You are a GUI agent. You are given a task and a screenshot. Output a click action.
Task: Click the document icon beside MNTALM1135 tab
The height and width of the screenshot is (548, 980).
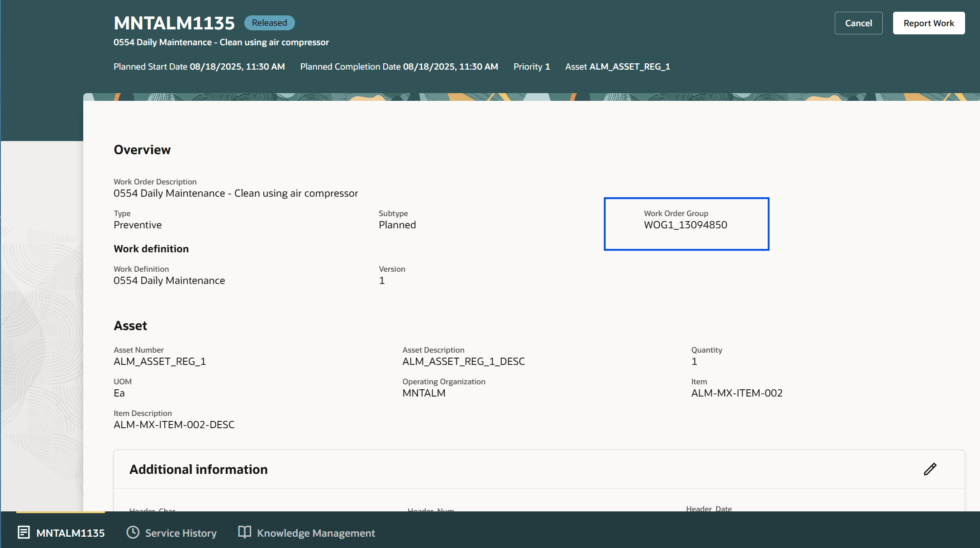(24, 533)
